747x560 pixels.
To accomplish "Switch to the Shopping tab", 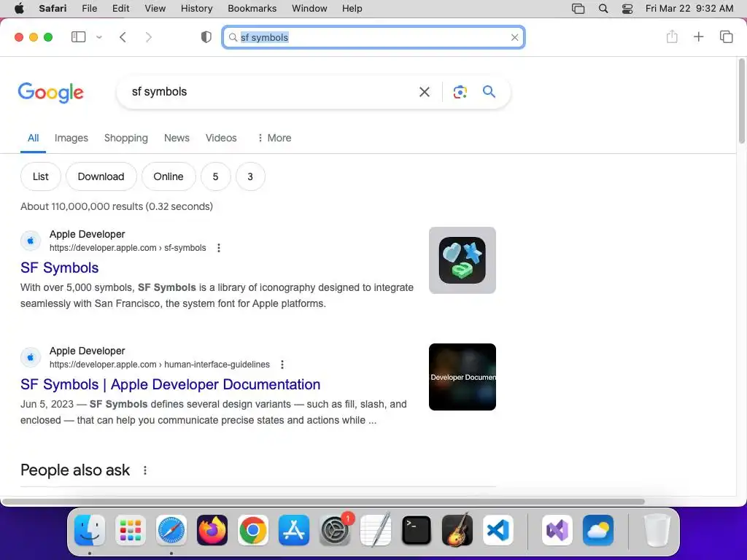I will pyautogui.click(x=125, y=138).
